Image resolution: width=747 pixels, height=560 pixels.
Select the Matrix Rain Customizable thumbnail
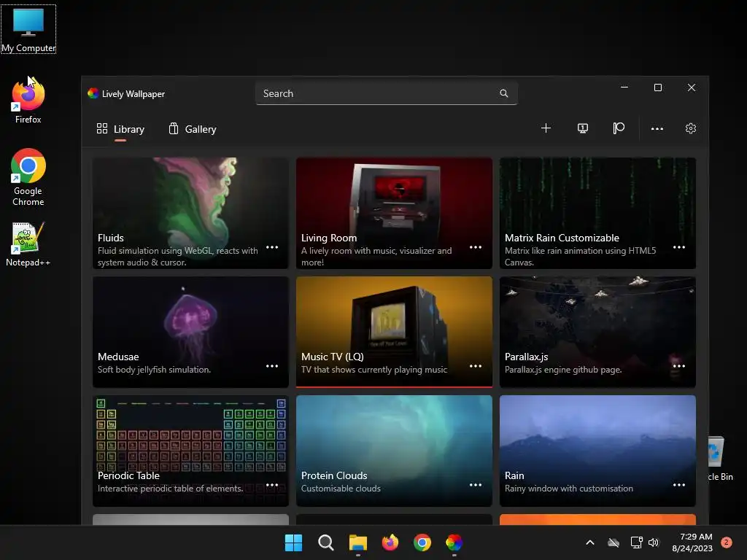(x=597, y=213)
